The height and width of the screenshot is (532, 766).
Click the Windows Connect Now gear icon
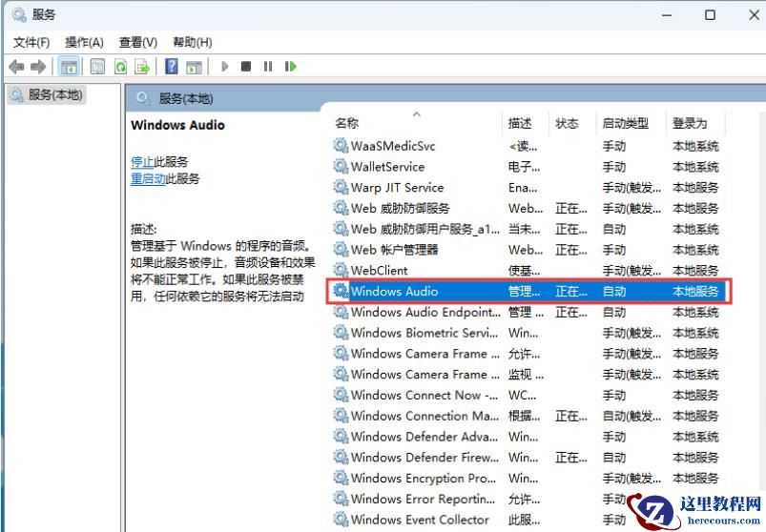tap(341, 395)
